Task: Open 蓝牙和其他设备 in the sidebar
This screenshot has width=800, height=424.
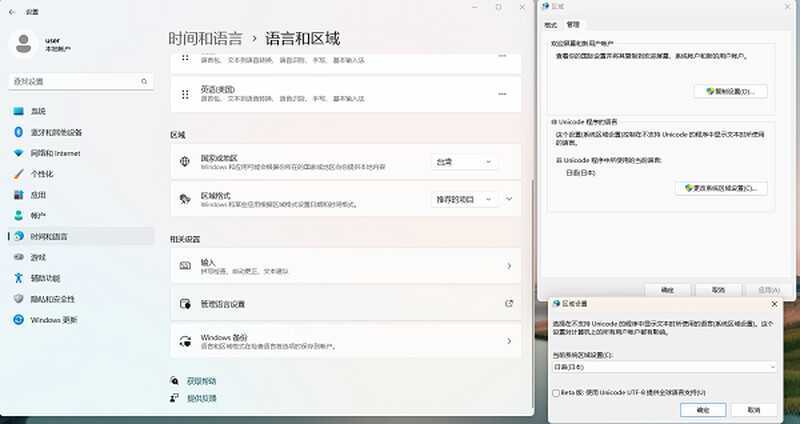Action: (56, 132)
